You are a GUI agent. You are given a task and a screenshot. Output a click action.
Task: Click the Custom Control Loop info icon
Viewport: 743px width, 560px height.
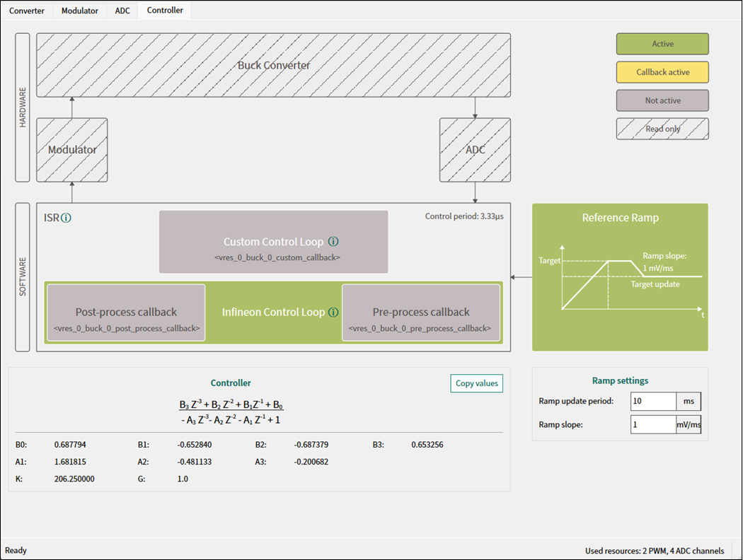pyautogui.click(x=333, y=242)
